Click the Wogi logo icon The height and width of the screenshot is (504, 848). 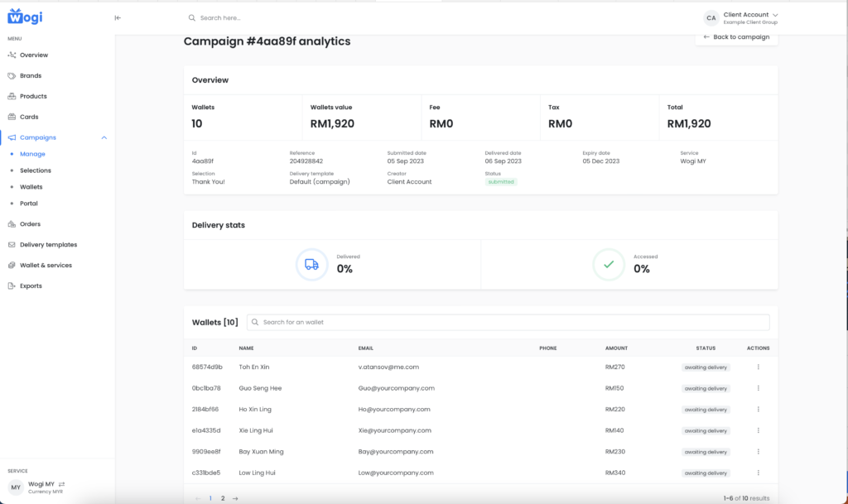tap(23, 17)
